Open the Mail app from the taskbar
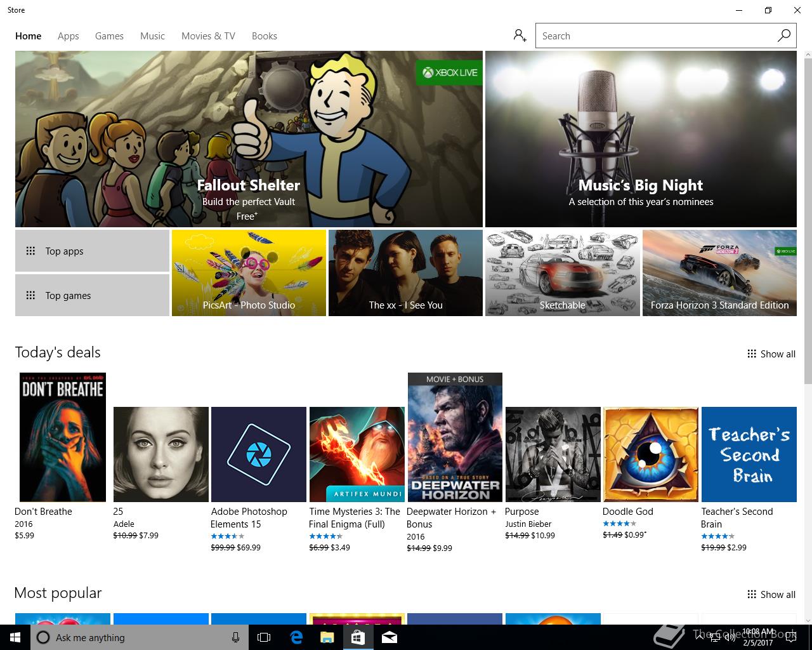Screen dimensions: 812x650 click(390, 637)
